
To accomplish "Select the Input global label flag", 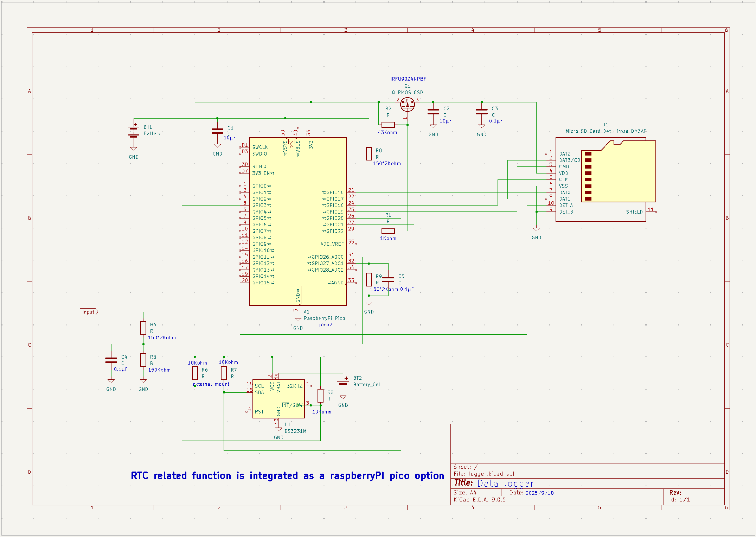I will coord(89,312).
